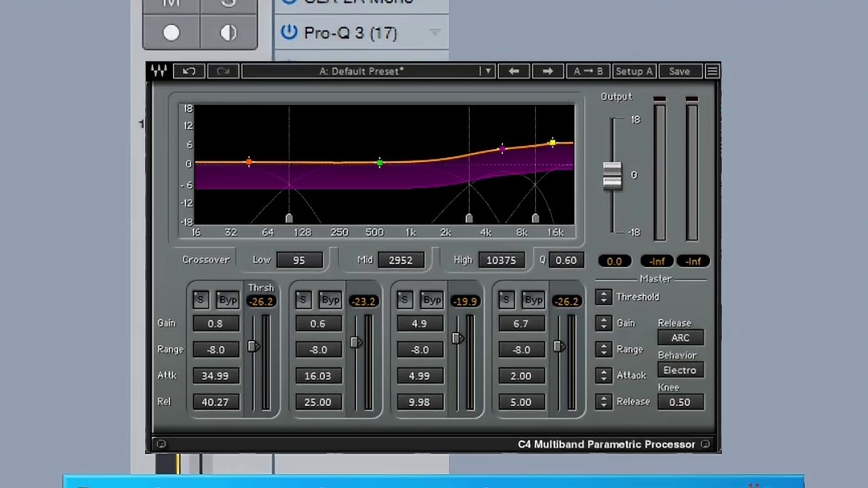
Task: Click the Master Threshold up/down stepper
Action: pyautogui.click(x=603, y=297)
